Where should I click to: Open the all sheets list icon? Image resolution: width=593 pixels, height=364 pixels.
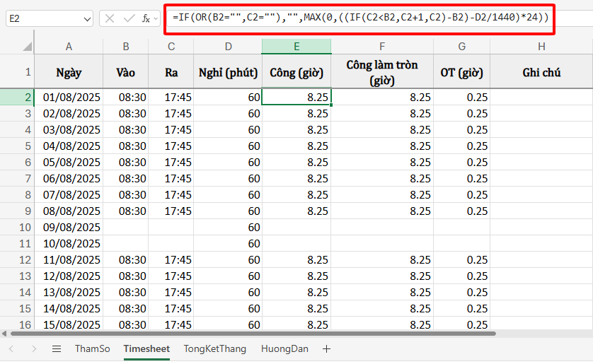click(57, 348)
